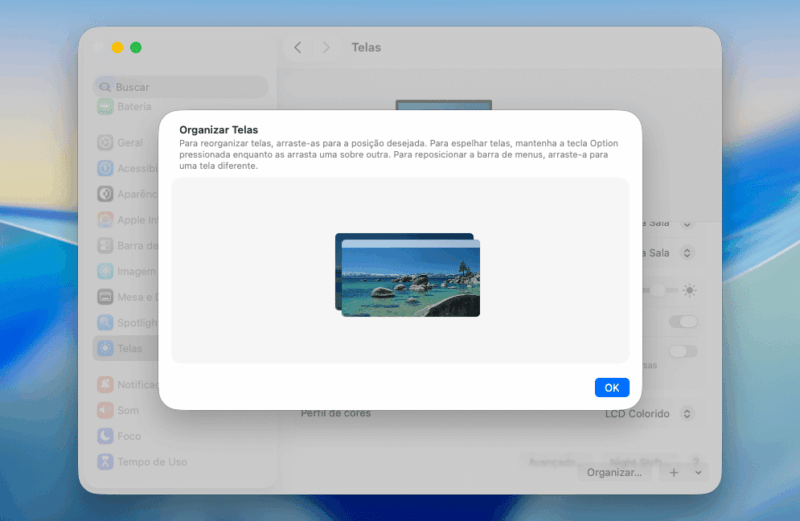Click the Organizar... button
The width and height of the screenshot is (800, 521).
pyautogui.click(x=614, y=473)
